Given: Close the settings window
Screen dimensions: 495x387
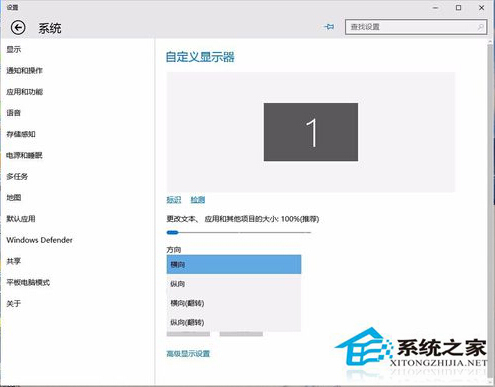Looking at the screenshot, I should click(x=481, y=8).
